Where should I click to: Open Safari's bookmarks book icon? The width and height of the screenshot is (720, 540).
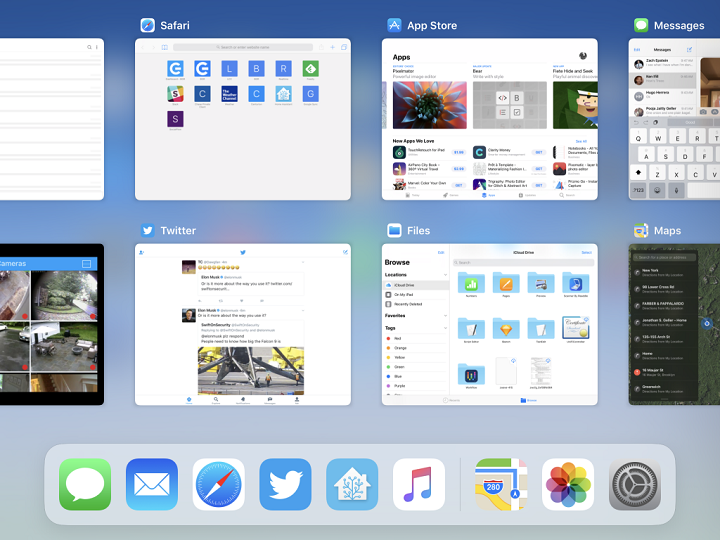[164, 47]
